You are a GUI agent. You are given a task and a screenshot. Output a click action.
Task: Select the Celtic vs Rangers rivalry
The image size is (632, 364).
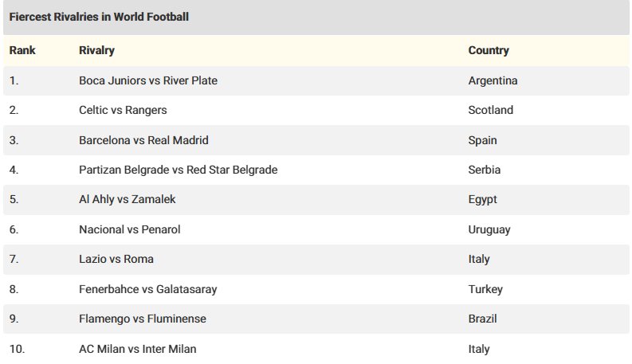(123, 110)
